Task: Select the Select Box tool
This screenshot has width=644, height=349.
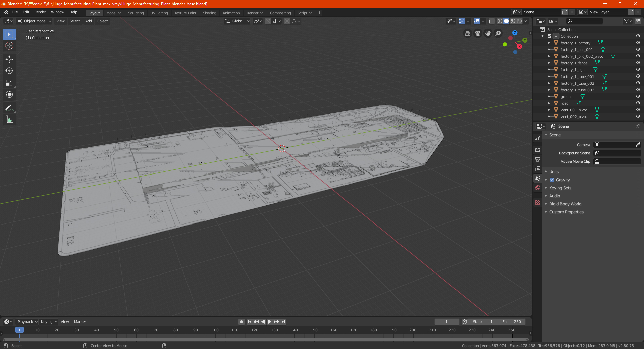Action: coord(9,34)
